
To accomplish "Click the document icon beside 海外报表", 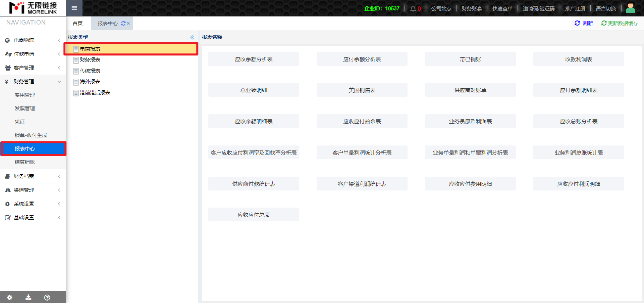I will [x=76, y=82].
